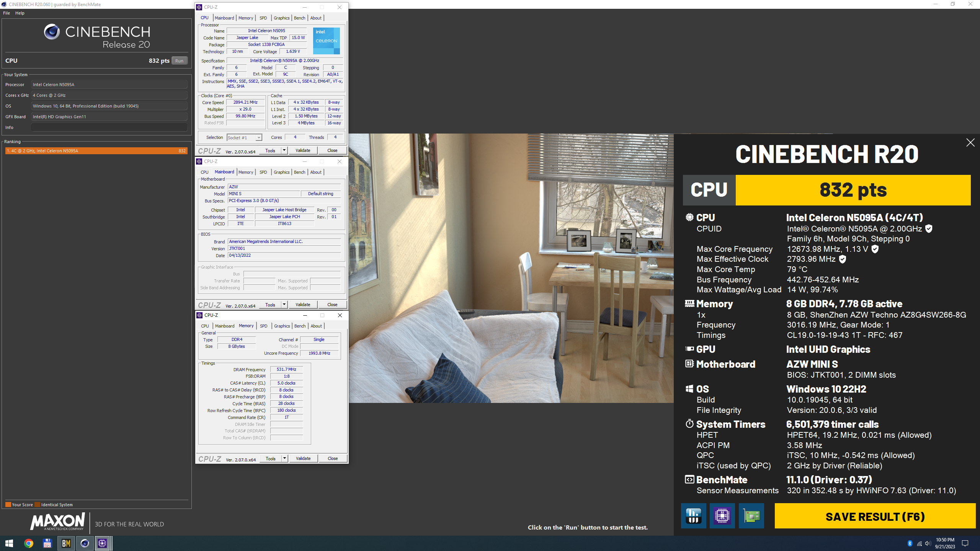980x551 pixels.
Task: Open SPD tab in bottom CPU-Z window
Action: pos(263,326)
